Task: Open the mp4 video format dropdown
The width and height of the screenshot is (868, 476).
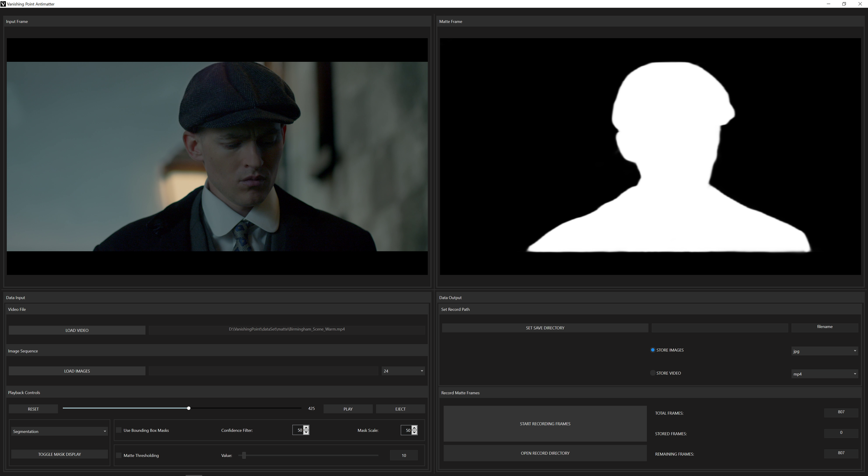Action: tap(824, 374)
